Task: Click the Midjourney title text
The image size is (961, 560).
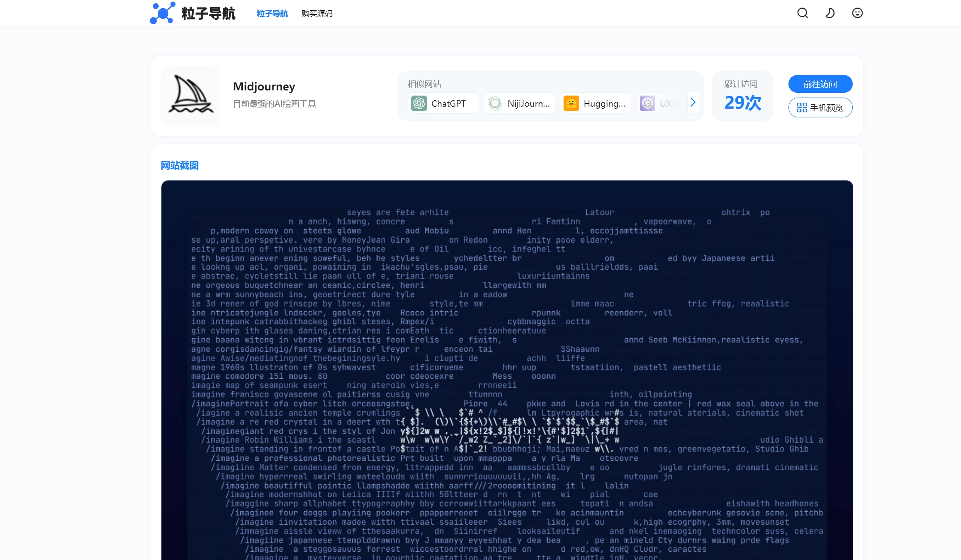Action: pyautogui.click(x=264, y=86)
